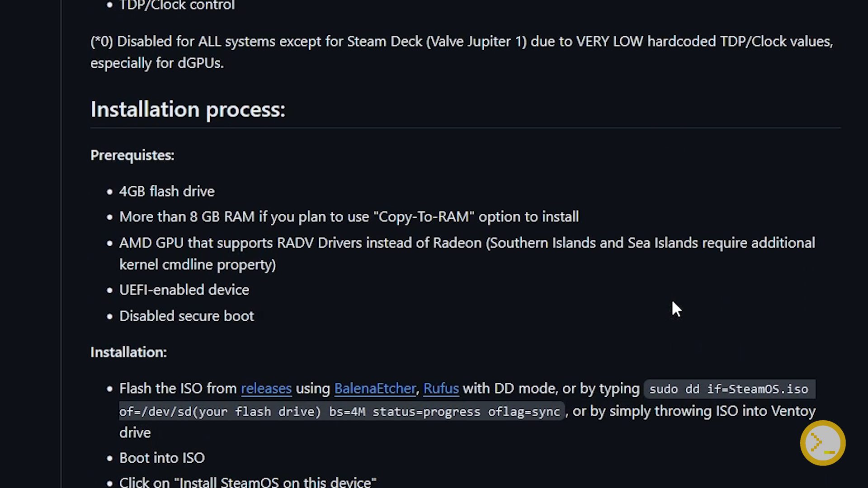Click the of=/dev/sd code snippet line
Viewport: 868px width, 488px height.
339,412
